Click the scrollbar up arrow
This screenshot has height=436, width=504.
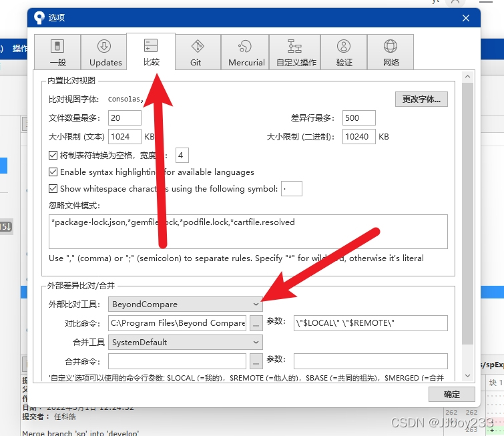click(468, 77)
